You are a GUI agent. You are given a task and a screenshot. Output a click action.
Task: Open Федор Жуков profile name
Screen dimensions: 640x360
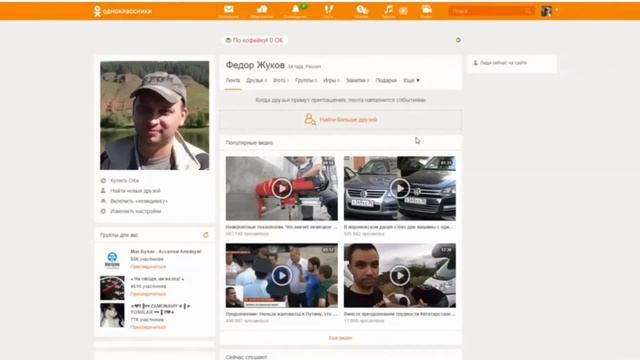255,65
